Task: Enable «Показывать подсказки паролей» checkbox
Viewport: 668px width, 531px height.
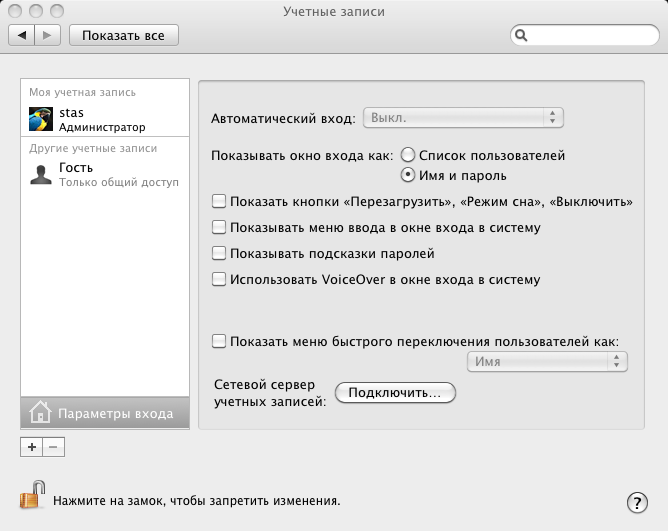Action: (x=219, y=254)
